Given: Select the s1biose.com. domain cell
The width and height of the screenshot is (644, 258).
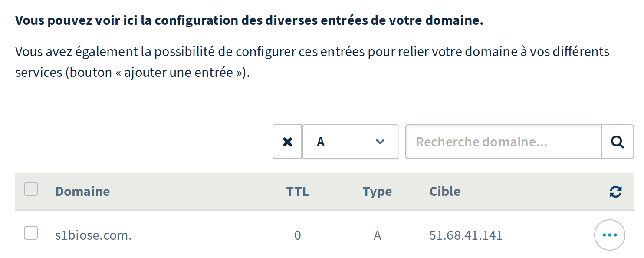Looking at the screenshot, I should (x=93, y=235).
